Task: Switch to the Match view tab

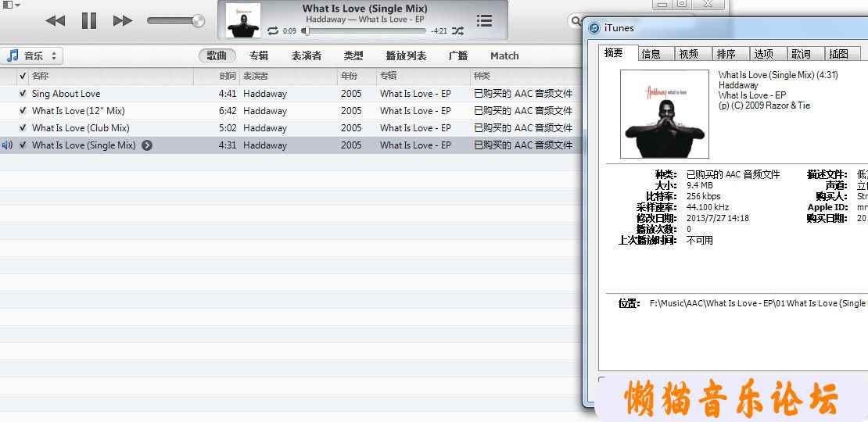Action: click(x=504, y=55)
